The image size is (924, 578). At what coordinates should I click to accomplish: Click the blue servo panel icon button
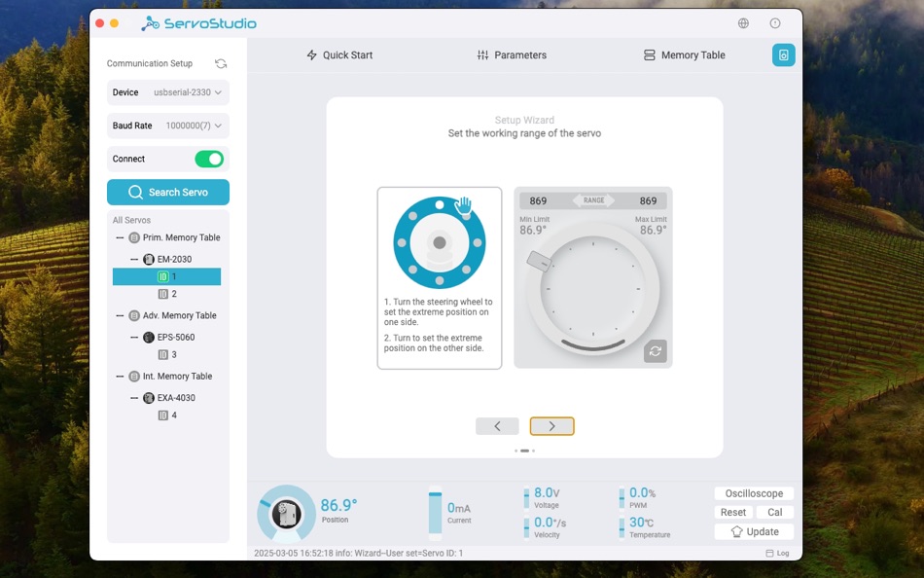(x=784, y=54)
